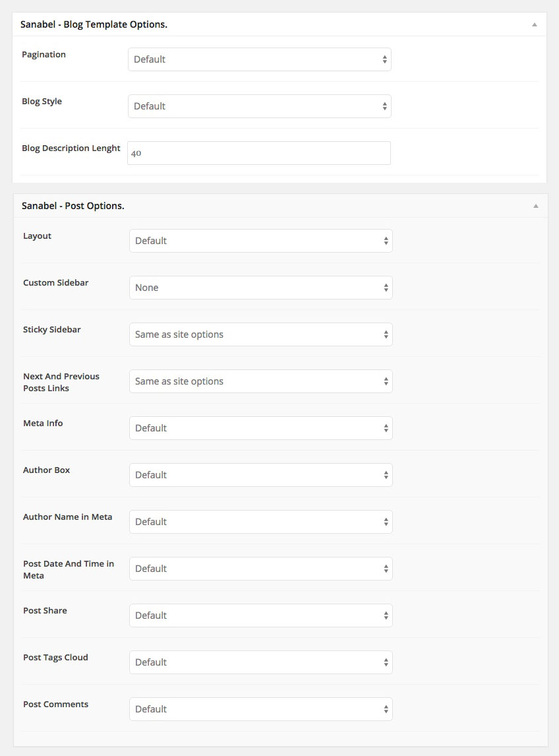Click the Post Comments field label

pyautogui.click(x=55, y=704)
